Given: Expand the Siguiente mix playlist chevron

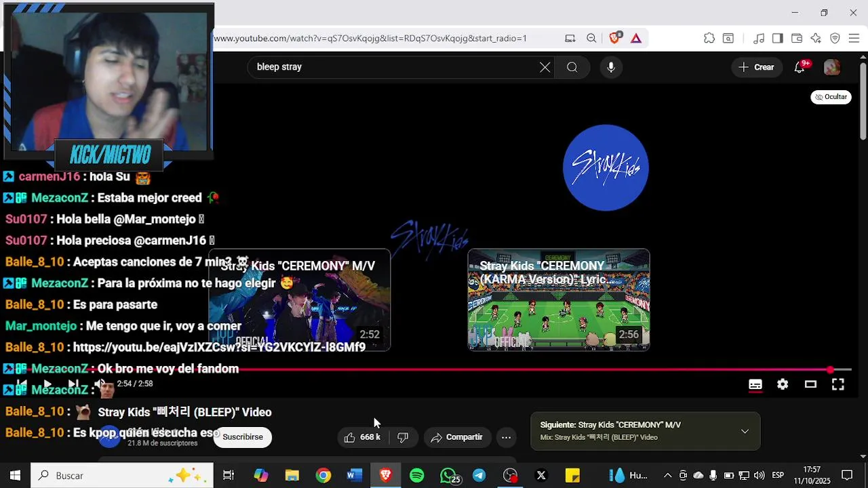Looking at the screenshot, I should coord(745,431).
